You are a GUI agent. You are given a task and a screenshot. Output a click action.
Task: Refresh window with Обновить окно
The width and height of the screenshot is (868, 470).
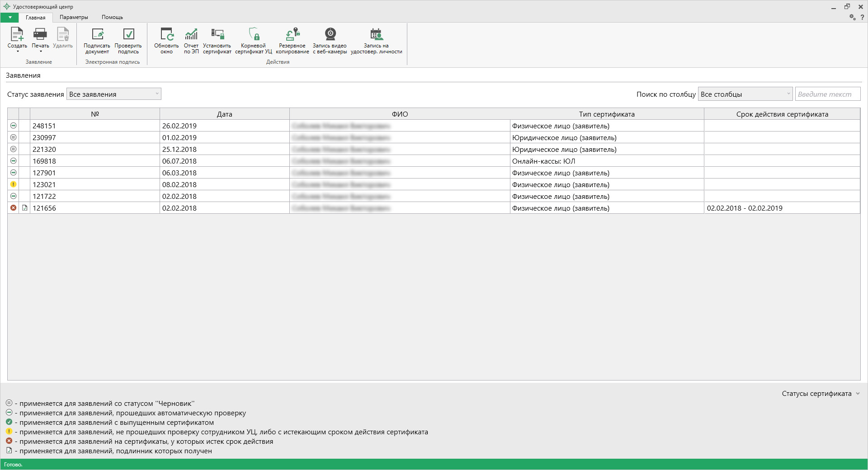(x=166, y=35)
